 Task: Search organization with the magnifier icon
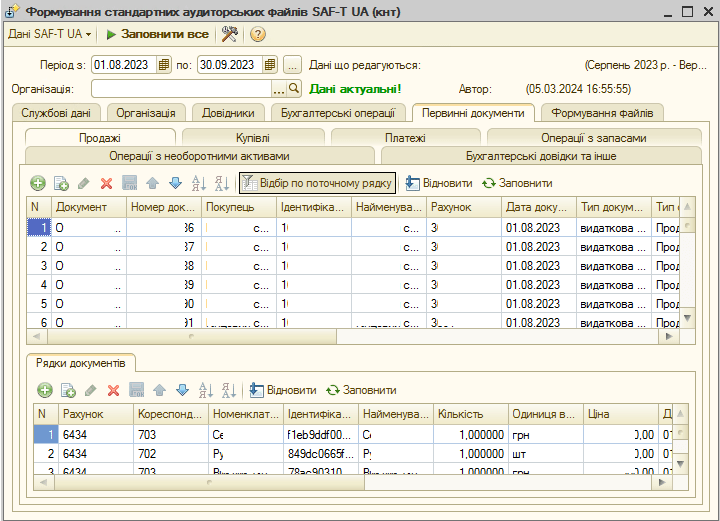(x=294, y=88)
